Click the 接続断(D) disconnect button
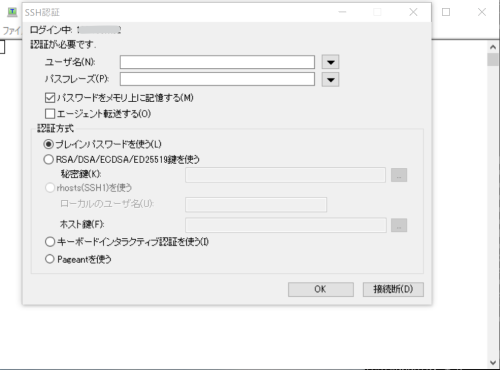 (393, 289)
